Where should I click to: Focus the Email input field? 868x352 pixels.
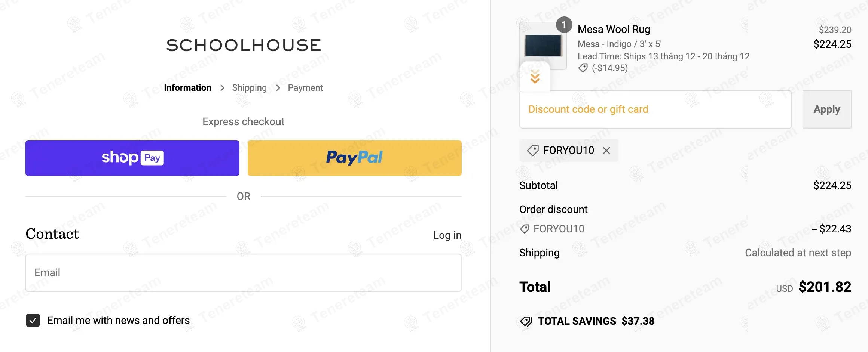point(243,272)
